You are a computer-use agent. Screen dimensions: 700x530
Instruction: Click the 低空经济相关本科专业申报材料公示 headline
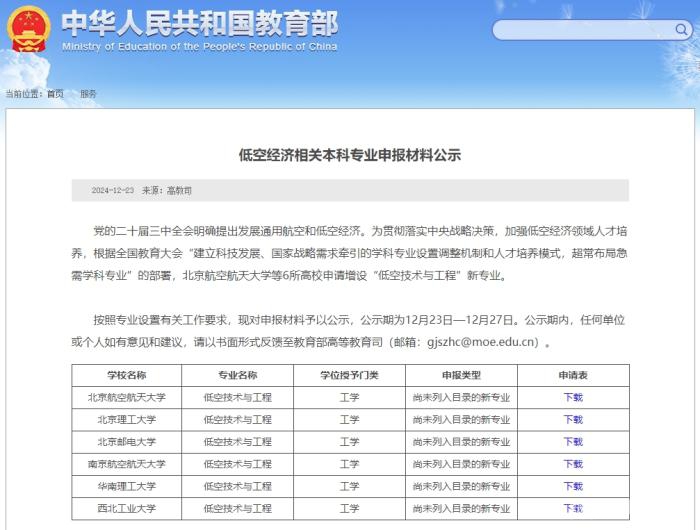click(x=349, y=155)
